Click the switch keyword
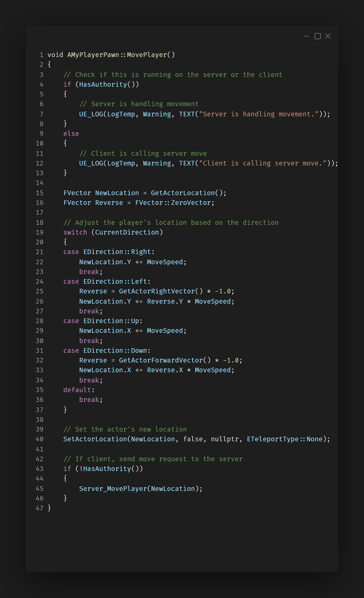The image size is (364, 598). [75, 232]
